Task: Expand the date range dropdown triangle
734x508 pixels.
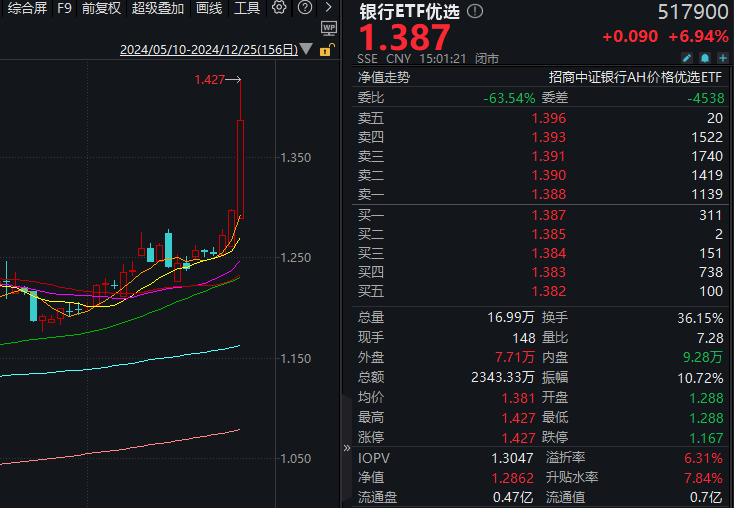Action: tap(306, 48)
